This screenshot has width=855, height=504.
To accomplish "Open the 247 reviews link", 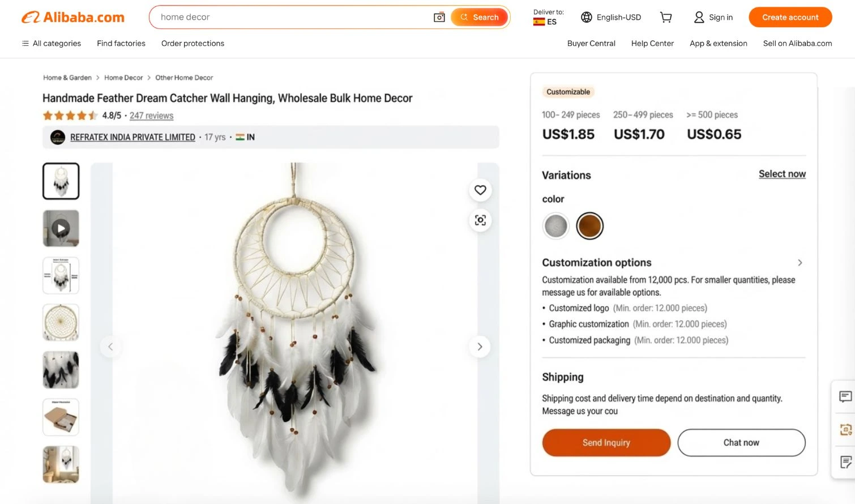I will [151, 116].
